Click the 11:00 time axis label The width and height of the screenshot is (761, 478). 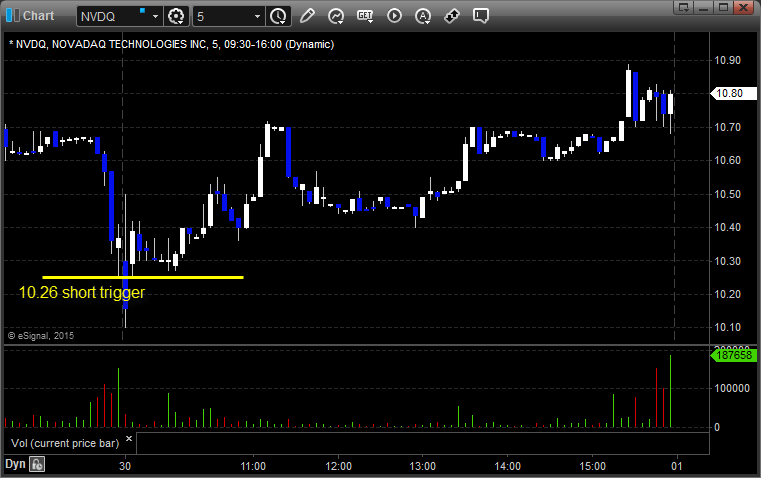[253, 466]
